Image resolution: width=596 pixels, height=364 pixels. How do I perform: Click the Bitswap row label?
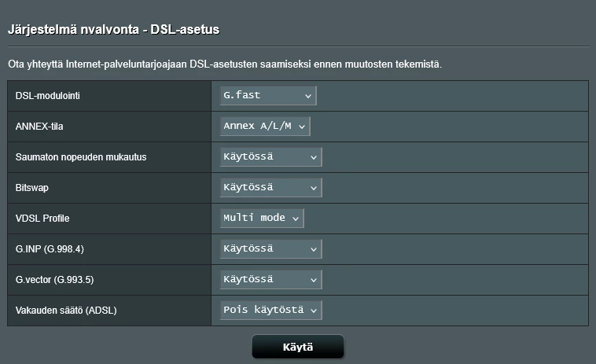(x=32, y=187)
